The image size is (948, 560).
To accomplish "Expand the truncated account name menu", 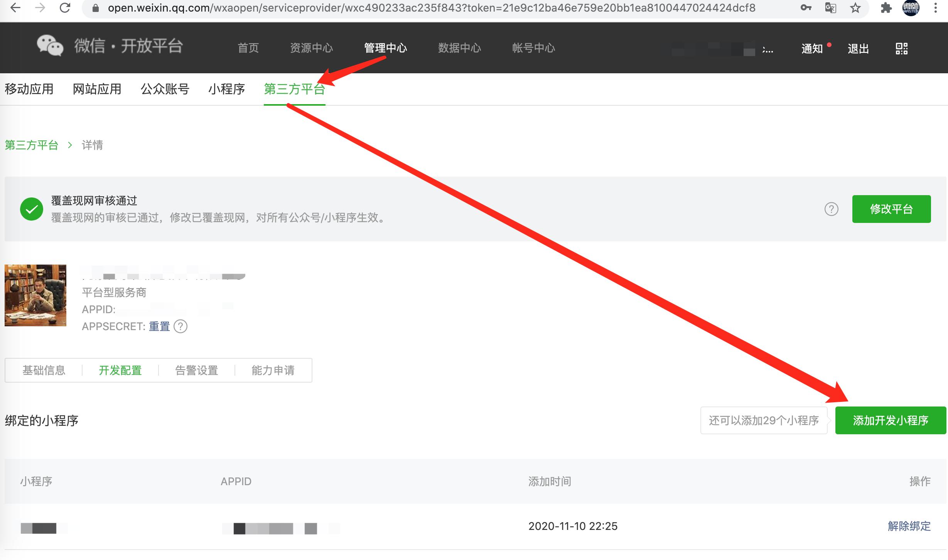I will point(768,49).
